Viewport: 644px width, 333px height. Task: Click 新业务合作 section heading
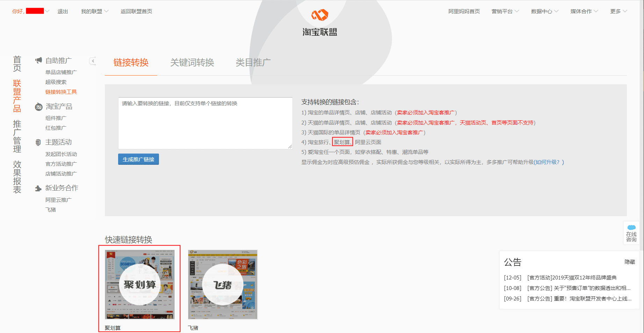(x=62, y=188)
